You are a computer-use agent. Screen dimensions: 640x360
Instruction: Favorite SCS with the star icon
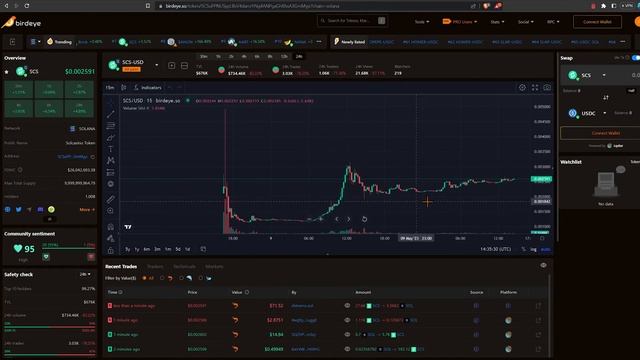(x=7, y=72)
